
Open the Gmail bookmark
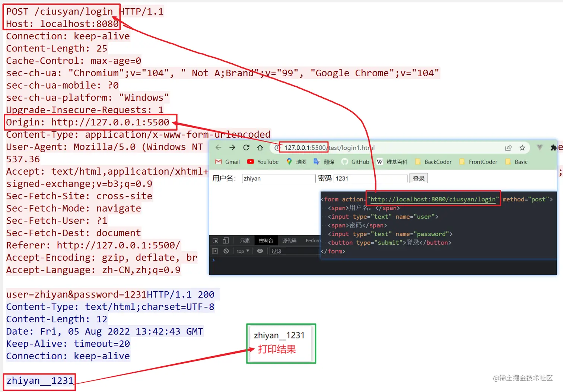(x=228, y=162)
